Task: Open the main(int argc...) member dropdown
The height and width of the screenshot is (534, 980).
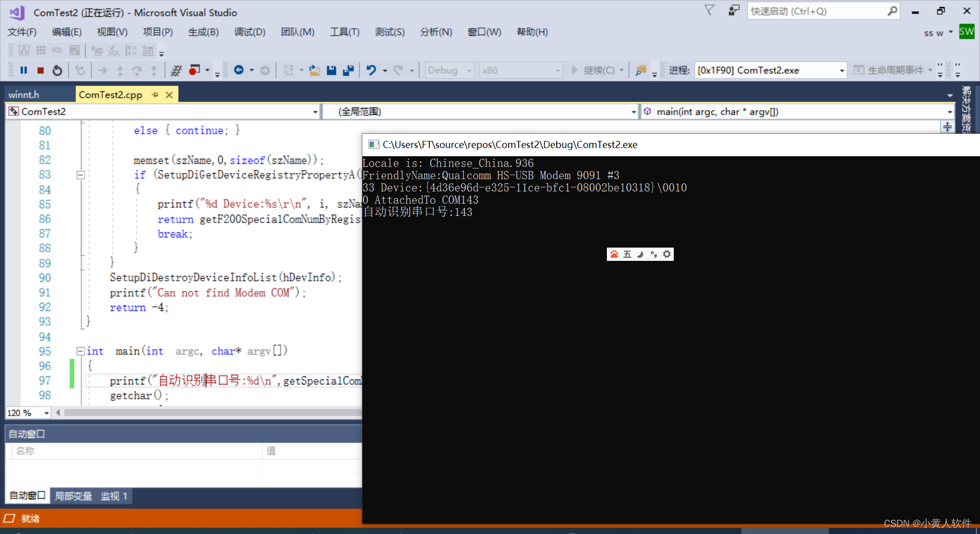Action: [949, 112]
